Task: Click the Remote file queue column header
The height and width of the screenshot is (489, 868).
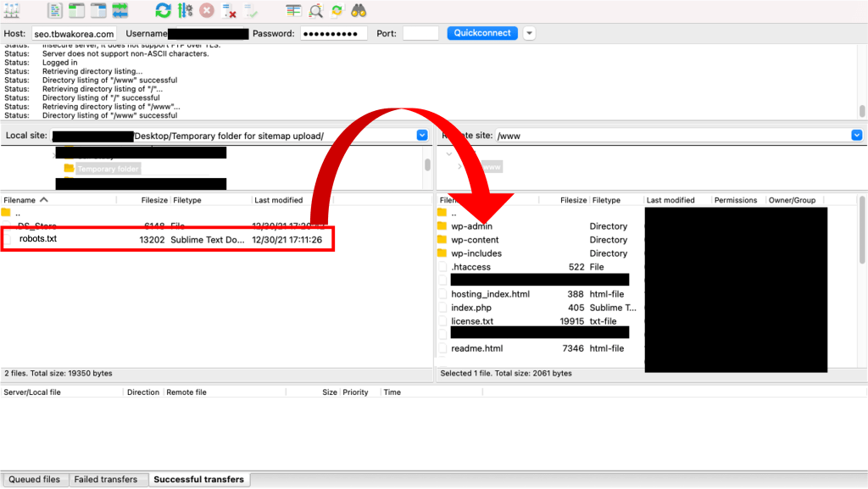Action: pos(224,392)
